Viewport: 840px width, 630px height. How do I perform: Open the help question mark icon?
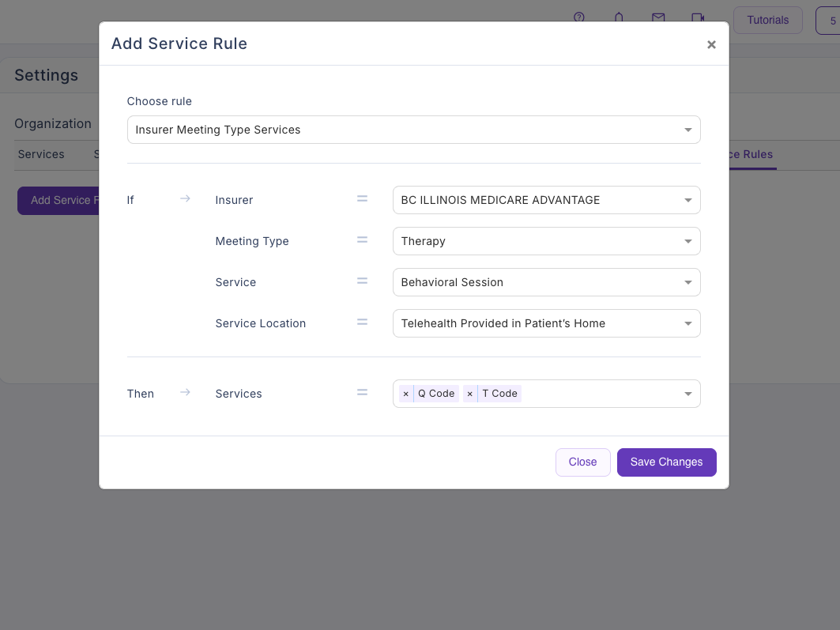pos(579,17)
